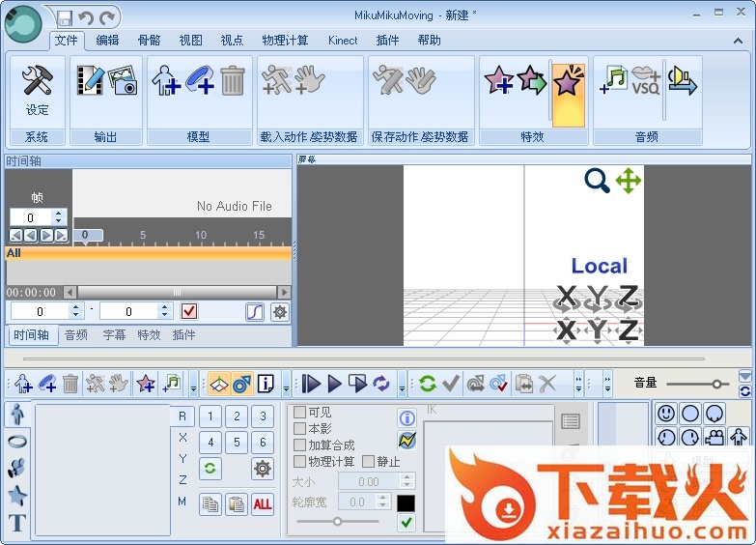Click the blue info circle icon

coord(406,418)
